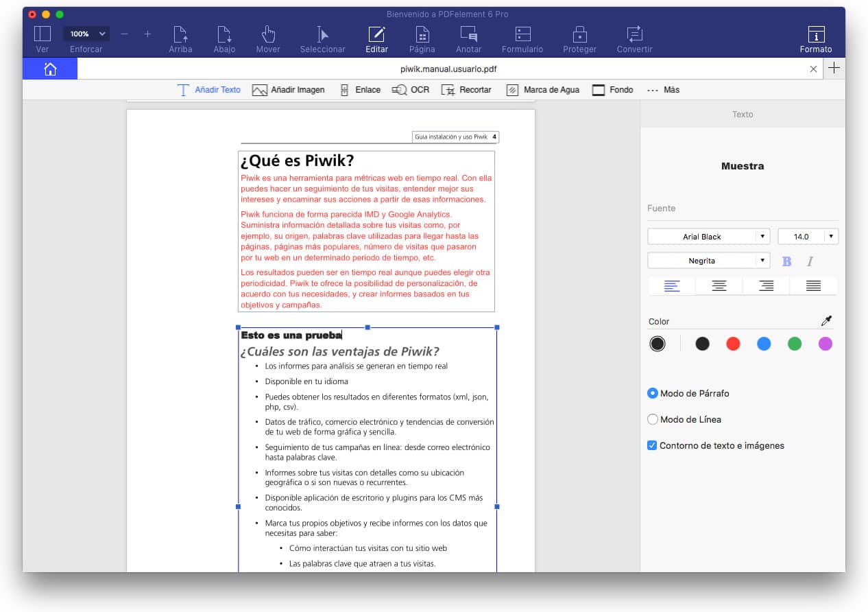
Task: Select the Recortar crop tool
Action: click(x=466, y=90)
